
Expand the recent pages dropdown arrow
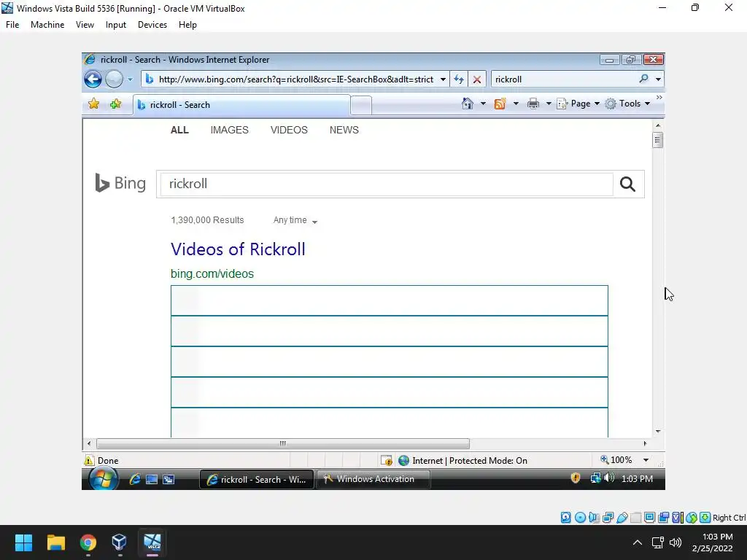[130, 79]
